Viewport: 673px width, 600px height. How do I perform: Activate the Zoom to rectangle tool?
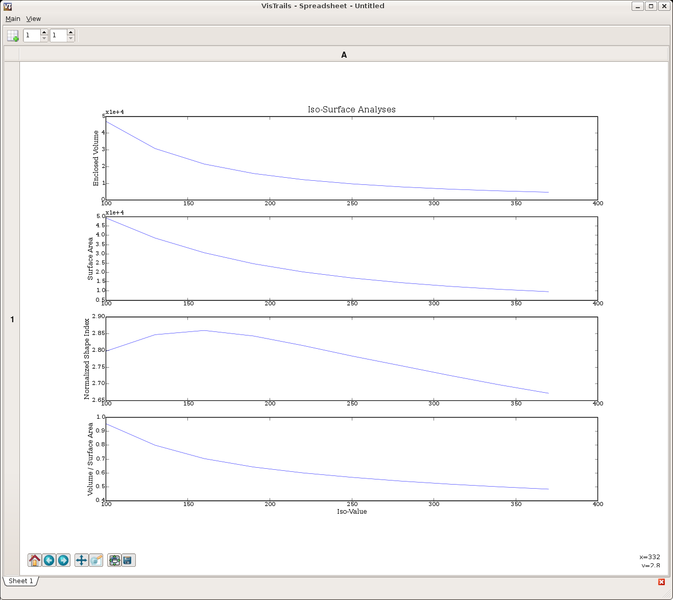(96, 560)
